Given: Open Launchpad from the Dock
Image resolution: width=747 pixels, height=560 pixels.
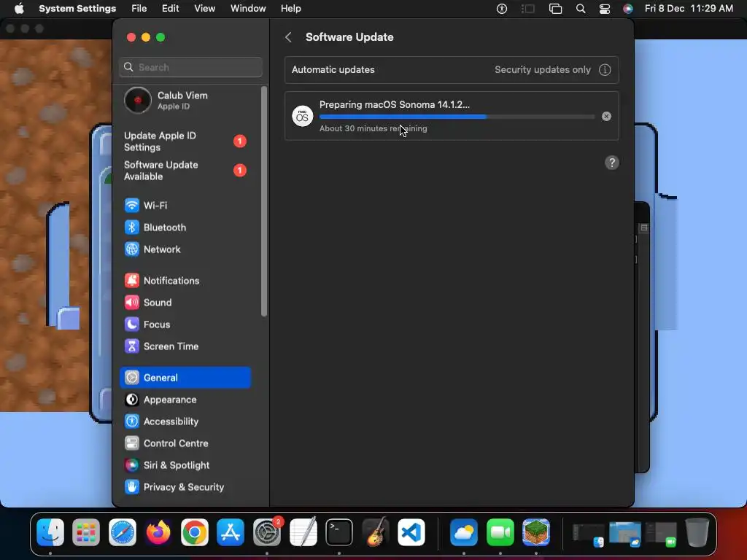Looking at the screenshot, I should pyautogui.click(x=86, y=532).
